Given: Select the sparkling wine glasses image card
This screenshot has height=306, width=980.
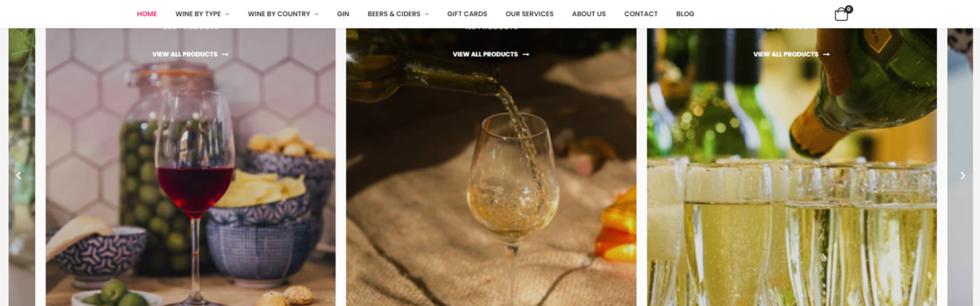Looking at the screenshot, I should tap(791, 167).
